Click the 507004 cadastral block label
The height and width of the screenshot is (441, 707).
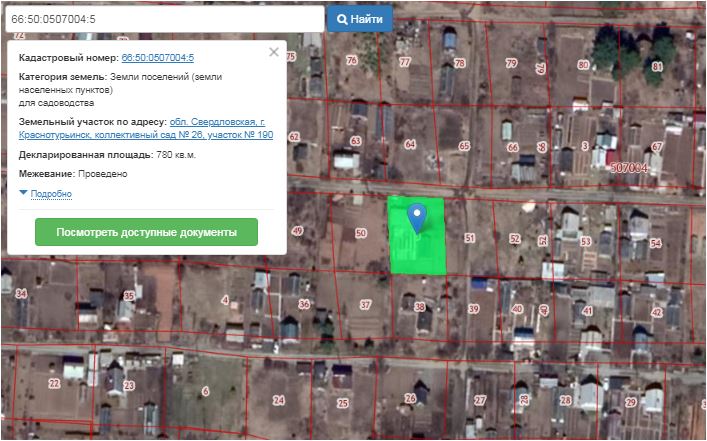click(629, 168)
